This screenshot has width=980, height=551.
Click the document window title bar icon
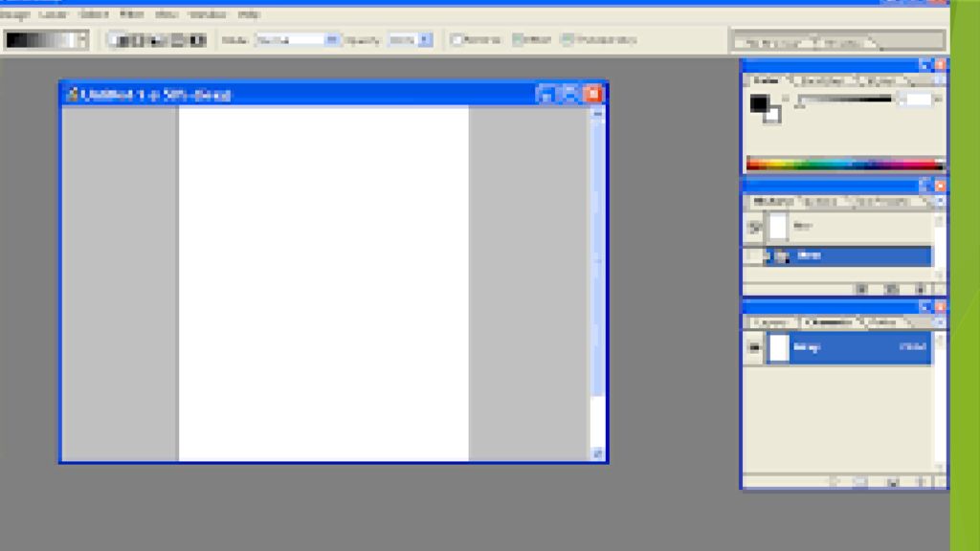(72, 95)
